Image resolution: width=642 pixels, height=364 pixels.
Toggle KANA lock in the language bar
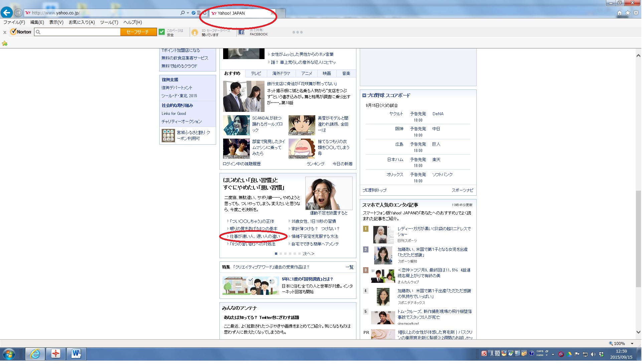click(540, 355)
